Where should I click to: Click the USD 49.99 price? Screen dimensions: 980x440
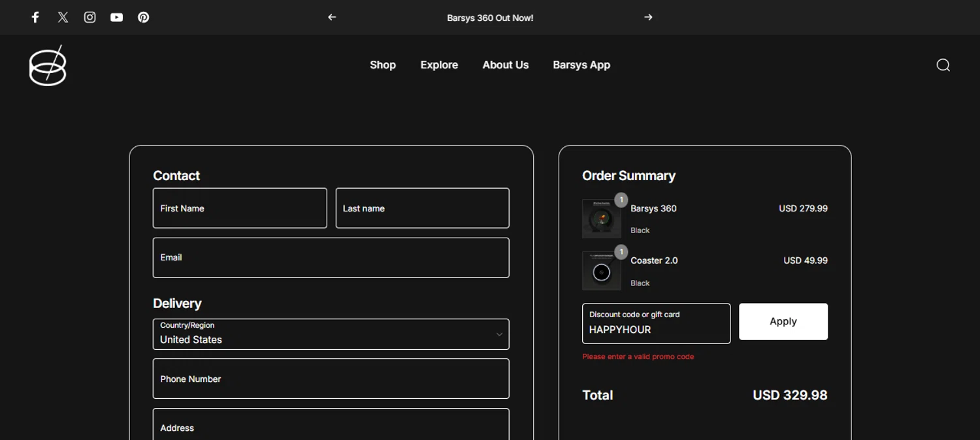pos(806,260)
